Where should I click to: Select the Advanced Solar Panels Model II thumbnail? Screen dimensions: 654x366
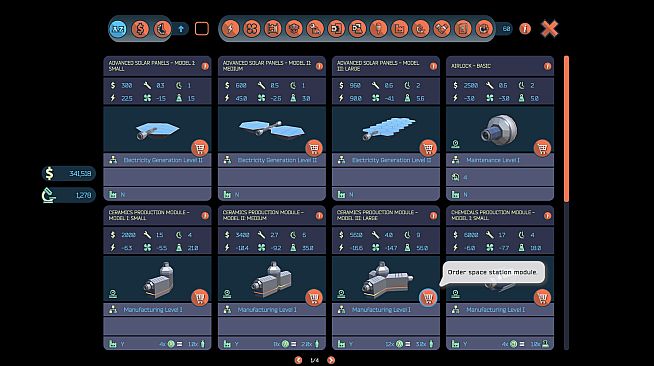[x=272, y=130]
